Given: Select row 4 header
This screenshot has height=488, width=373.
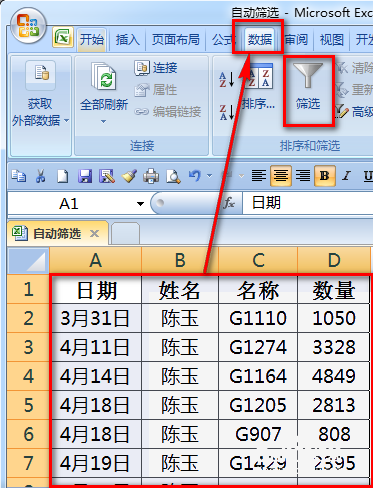Looking at the screenshot, I should (x=28, y=376).
